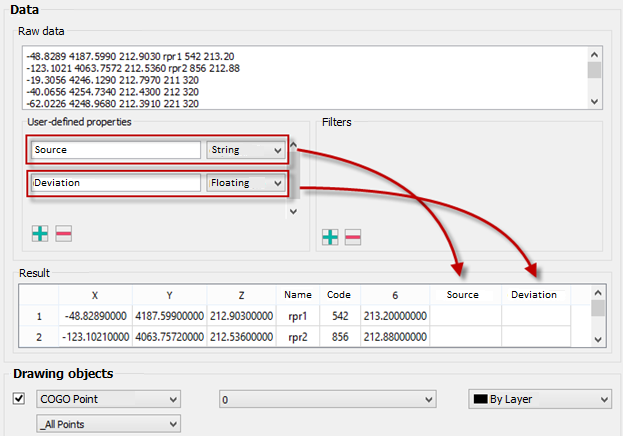Click green plus under User-defined properties
The height and width of the screenshot is (436, 623).
click(40, 232)
